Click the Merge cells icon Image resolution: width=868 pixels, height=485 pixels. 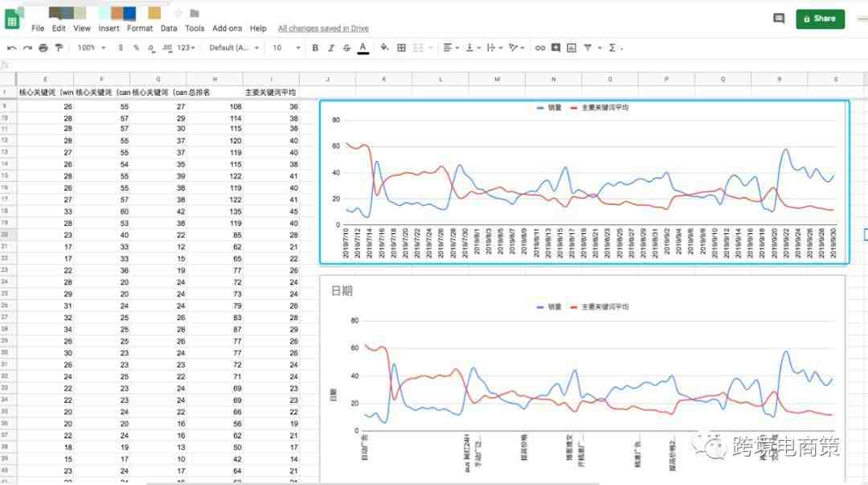click(419, 48)
